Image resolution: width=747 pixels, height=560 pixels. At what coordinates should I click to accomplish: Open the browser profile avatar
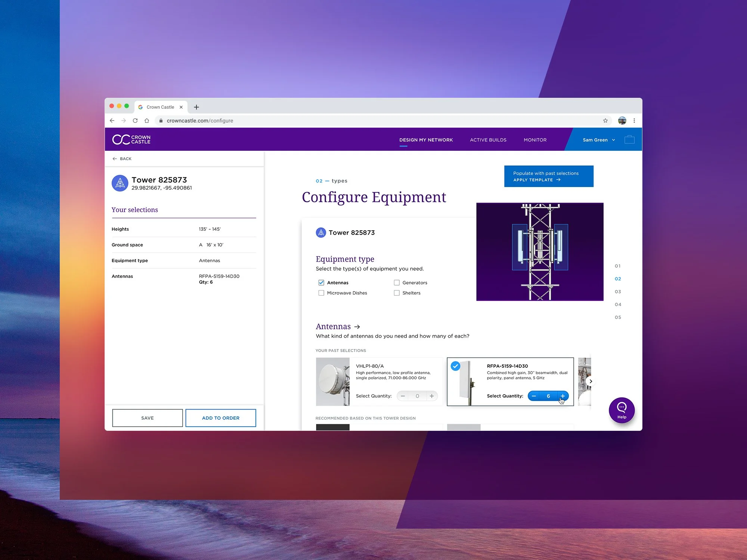[x=622, y=121]
